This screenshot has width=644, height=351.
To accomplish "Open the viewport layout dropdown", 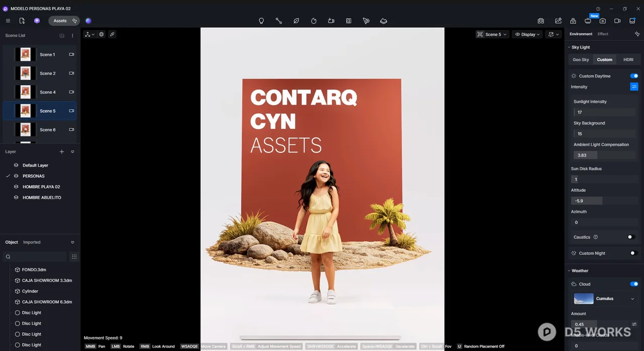I will pos(553,34).
